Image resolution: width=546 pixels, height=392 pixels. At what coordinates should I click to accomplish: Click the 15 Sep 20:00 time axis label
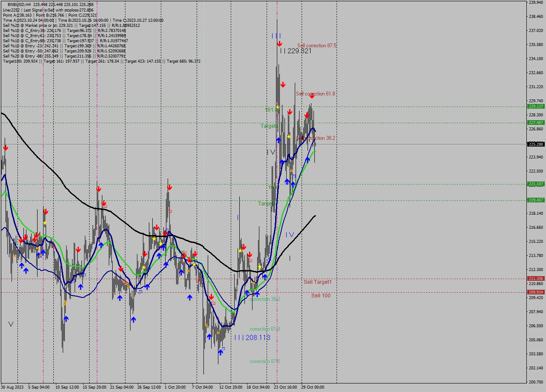click(x=94, y=387)
